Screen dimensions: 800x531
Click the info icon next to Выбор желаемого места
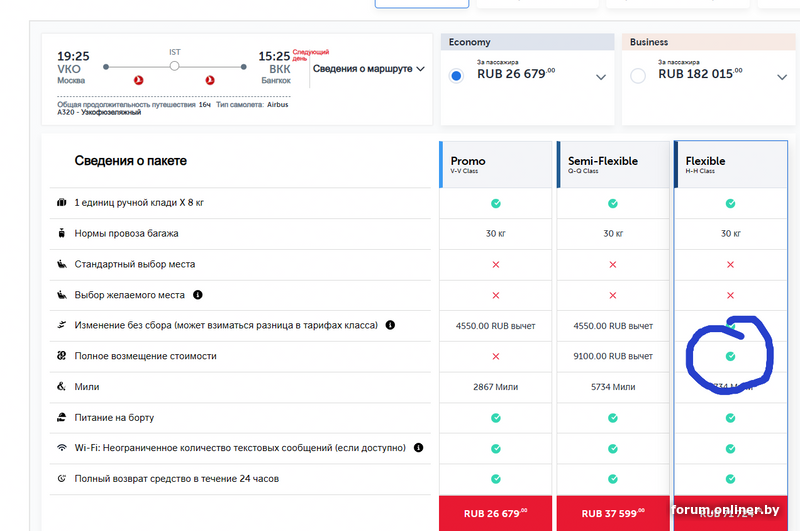(x=198, y=295)
